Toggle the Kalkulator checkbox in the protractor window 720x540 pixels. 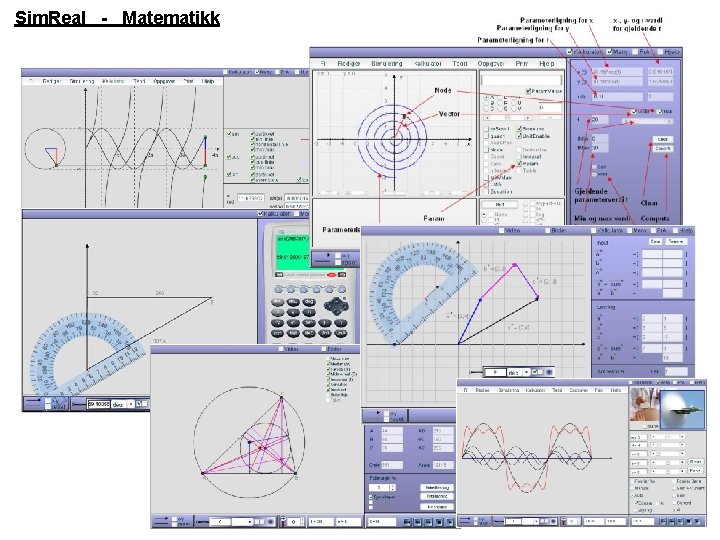pos(260,214)
